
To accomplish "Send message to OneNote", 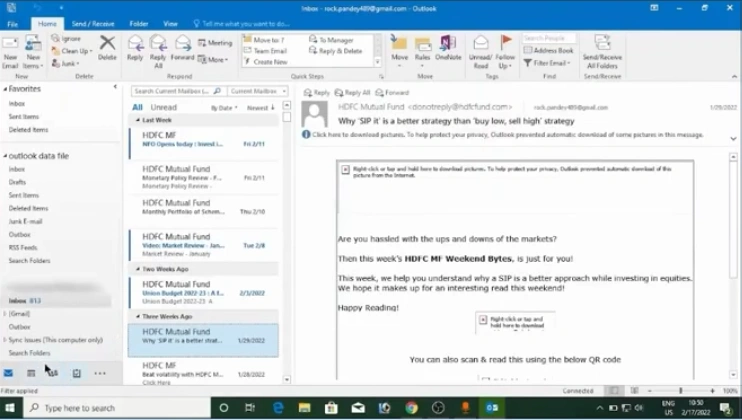I will (x=448, y=48).
